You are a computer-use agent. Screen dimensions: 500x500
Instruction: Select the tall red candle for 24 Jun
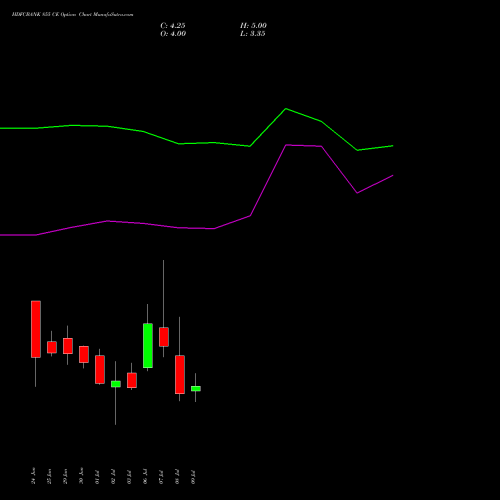tap(36, 329)
